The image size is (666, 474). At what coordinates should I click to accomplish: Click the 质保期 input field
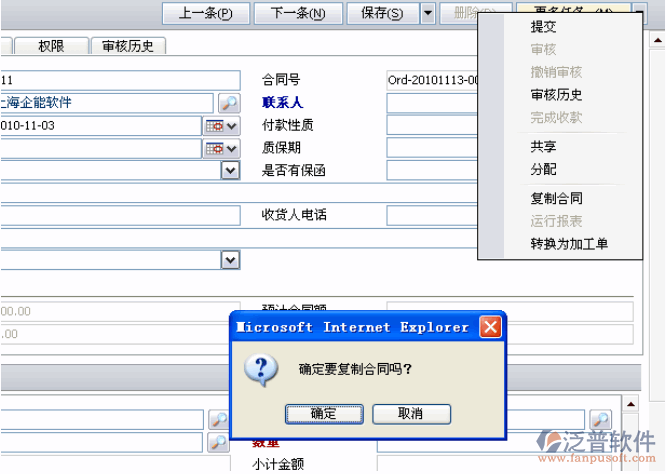click(432, 148)
